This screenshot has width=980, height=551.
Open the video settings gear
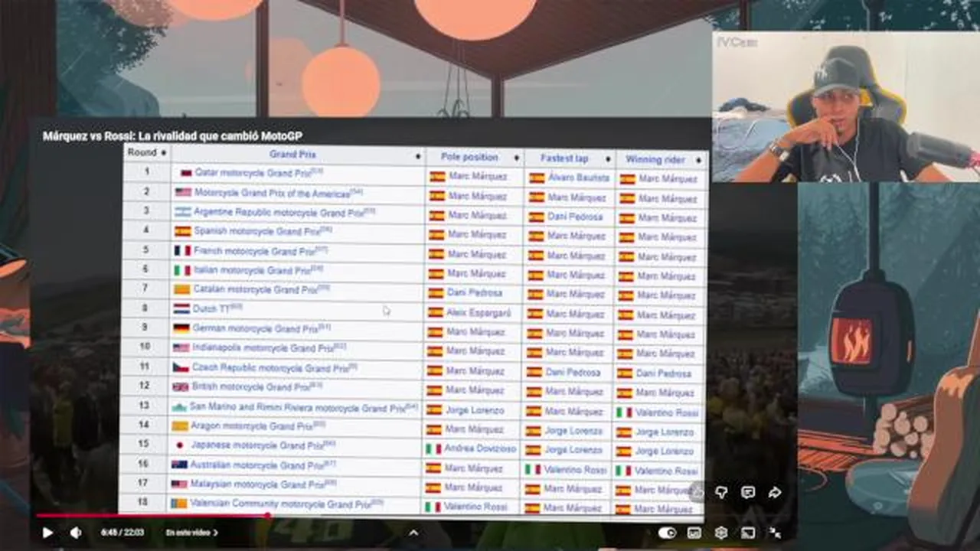720,533
